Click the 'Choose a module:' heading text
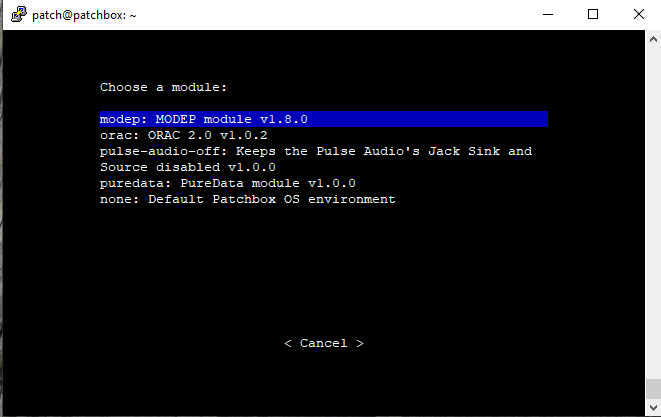Image resolution: width=661 pixels, height=417 pixels. (164, 87)
